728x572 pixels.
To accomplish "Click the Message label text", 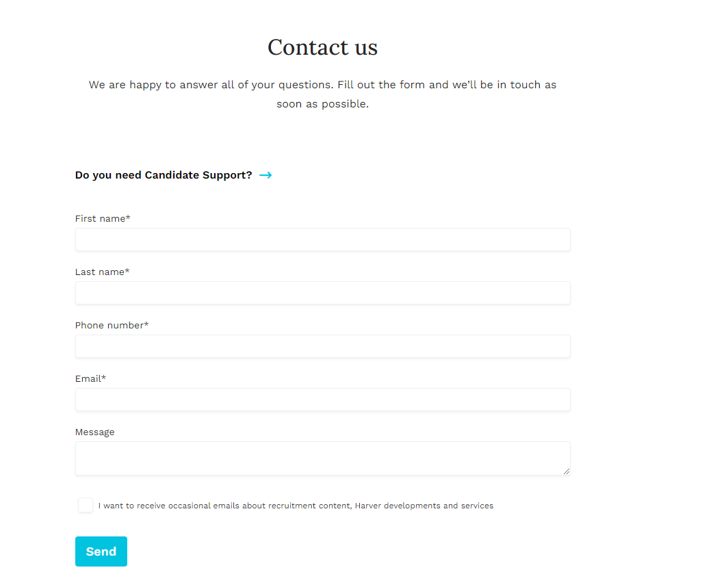I will click(95, 432).
